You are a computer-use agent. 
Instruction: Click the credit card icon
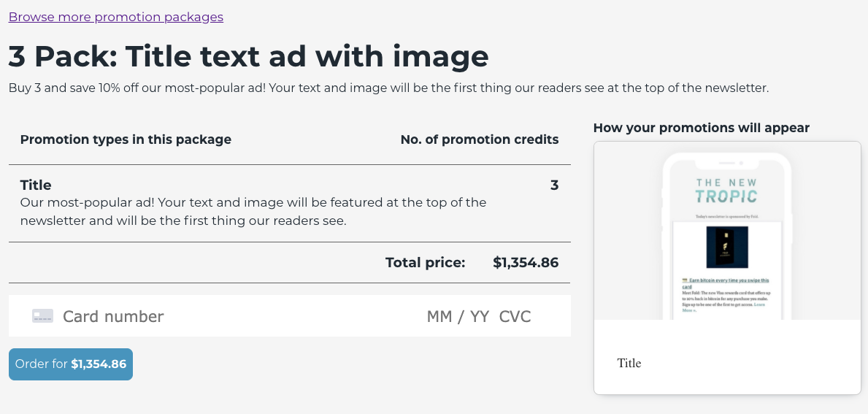pyautogui.click(x=42, y=316)
